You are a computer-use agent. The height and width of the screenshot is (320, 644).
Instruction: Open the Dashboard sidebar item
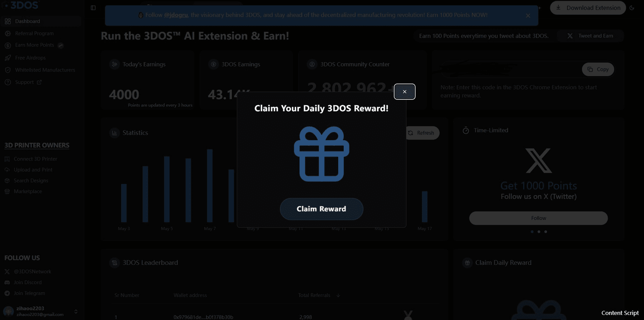tap(41, 21)
